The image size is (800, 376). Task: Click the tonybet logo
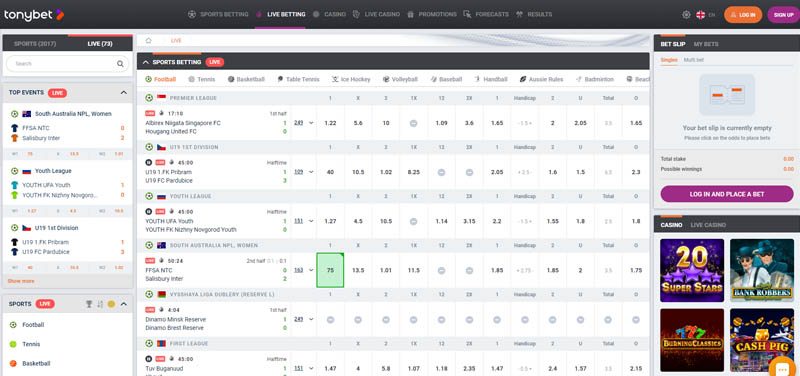(34, 15)
